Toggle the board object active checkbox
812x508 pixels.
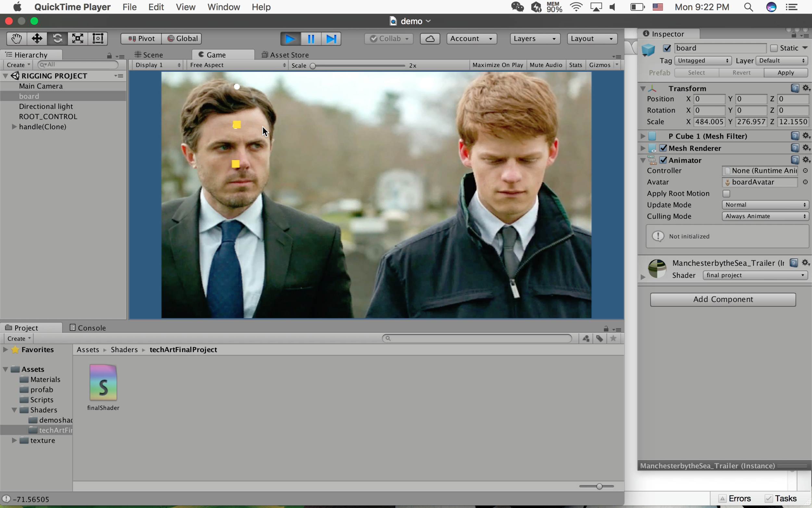point(667,48)
